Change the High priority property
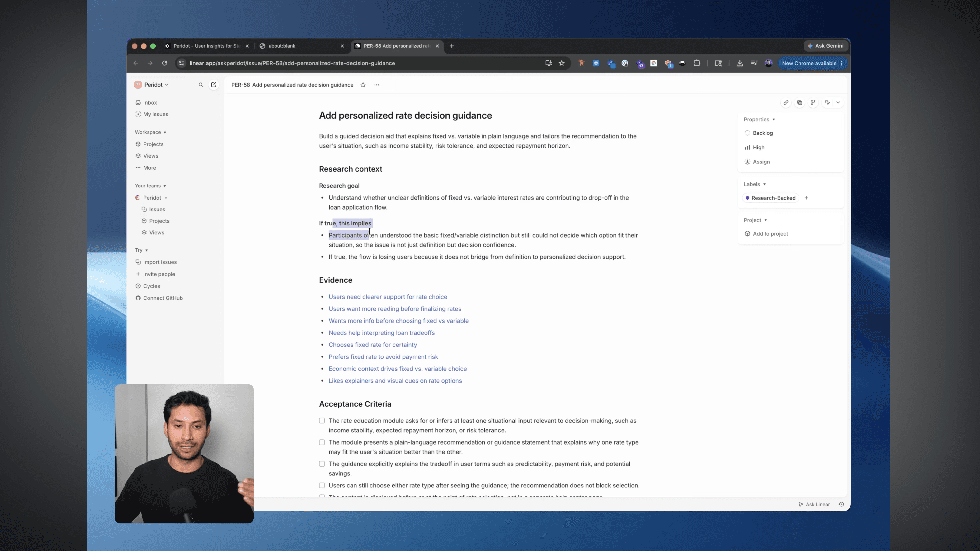 coord(754,147)
